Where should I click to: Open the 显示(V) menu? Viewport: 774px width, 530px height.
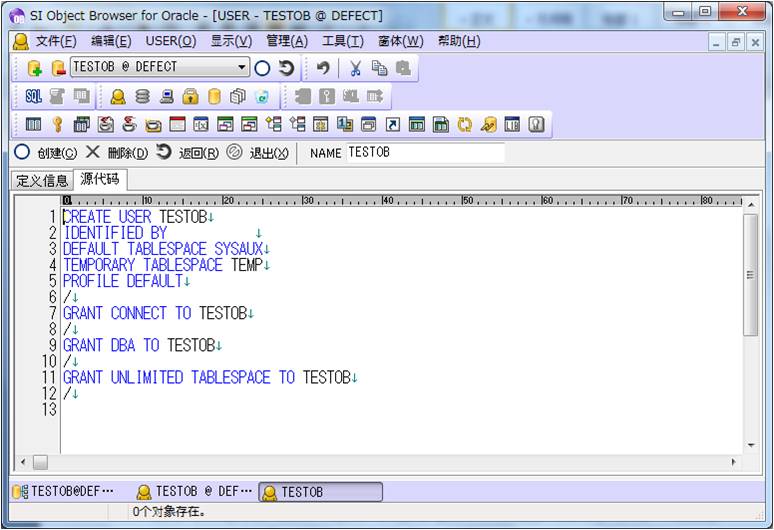click(x=231, y=41)
